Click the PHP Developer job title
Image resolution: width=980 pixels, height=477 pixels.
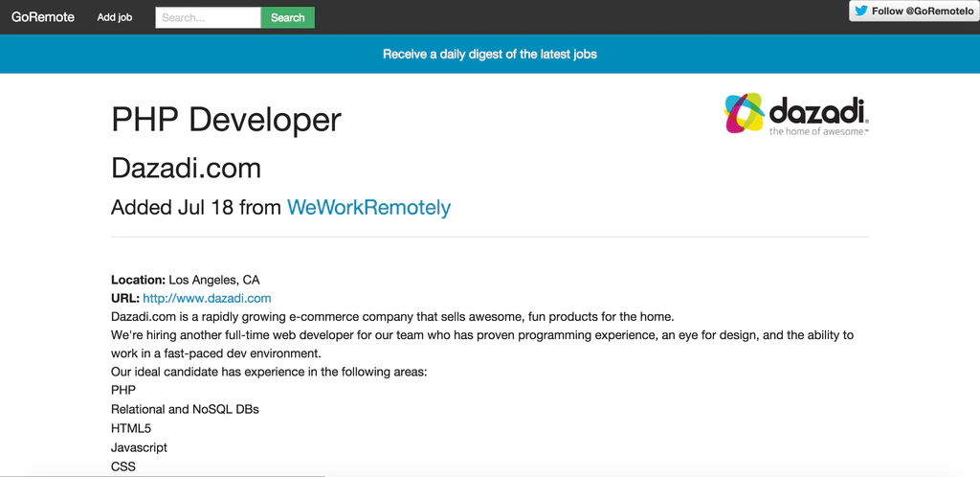coord(226,120)
